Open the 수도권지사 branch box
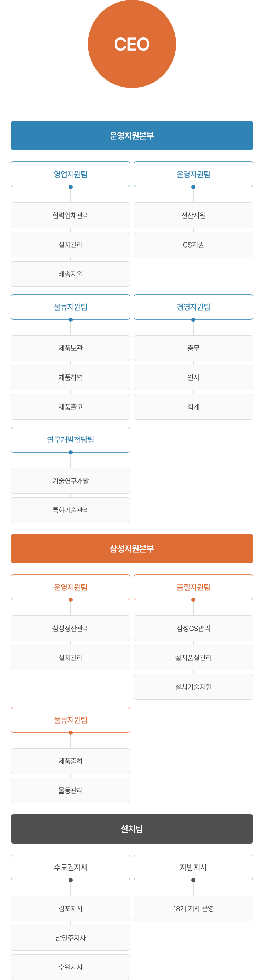Screen dimensions: 264x980 point(70,868)
